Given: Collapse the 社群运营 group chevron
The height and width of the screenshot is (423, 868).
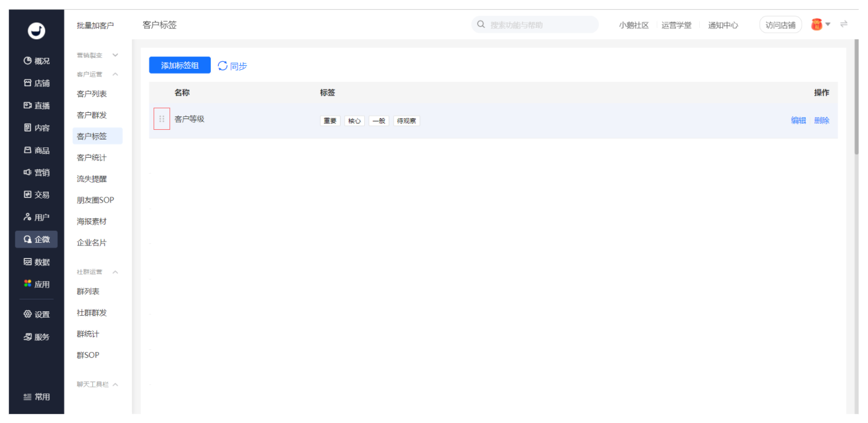Looking at the screenshot, I should tap(116, 273).
